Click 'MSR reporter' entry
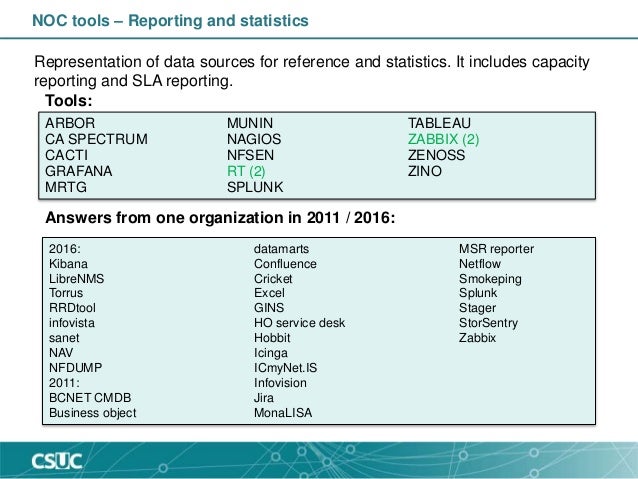 pyautogui.click(x=496, y=249)
